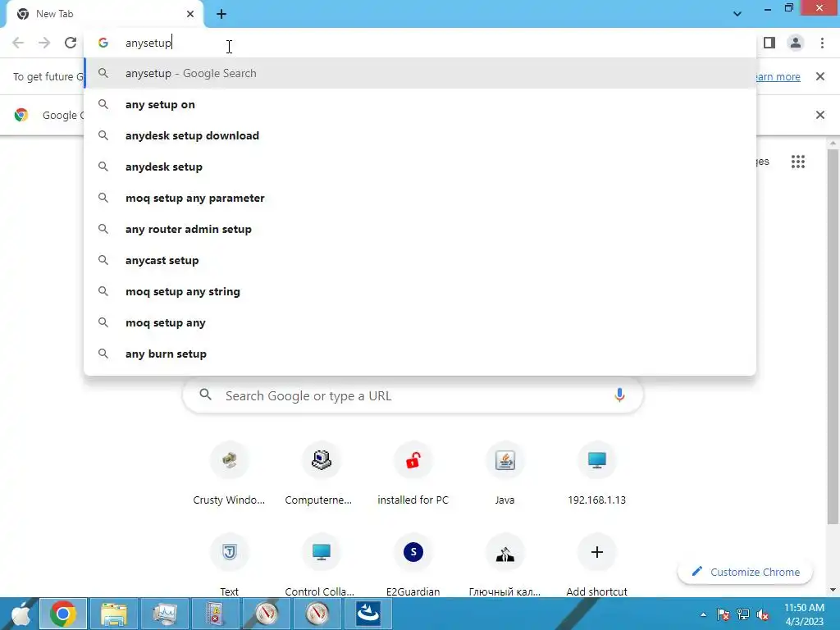The height and width of the screenshot is (630, 840).
Task: Click the Customize Chrome button
Action: [745, 572]
